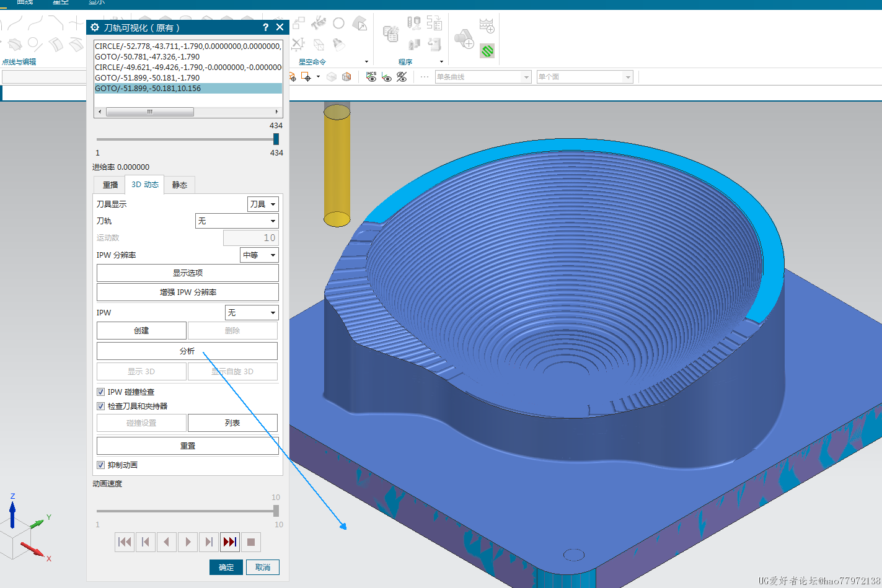Stop the toolpath animation
The width and height of the screenshot is (882, 588).
point(251,542)
